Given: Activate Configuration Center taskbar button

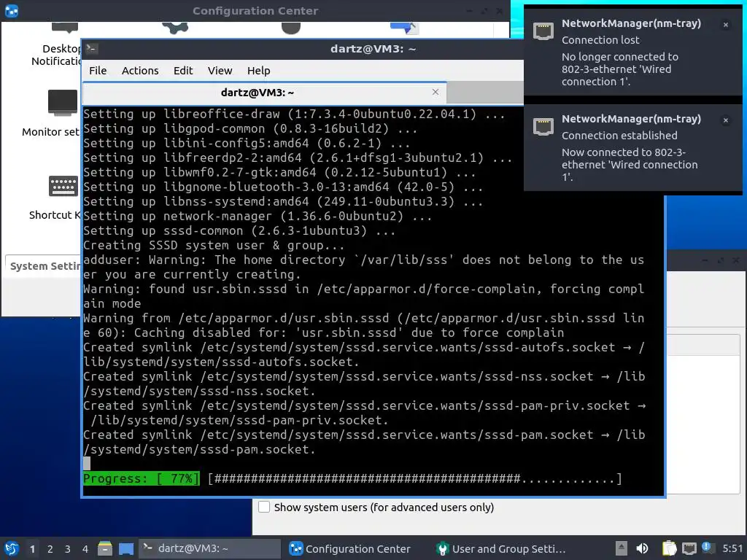Looking at the screenshot, I should [x=350, y=548].
